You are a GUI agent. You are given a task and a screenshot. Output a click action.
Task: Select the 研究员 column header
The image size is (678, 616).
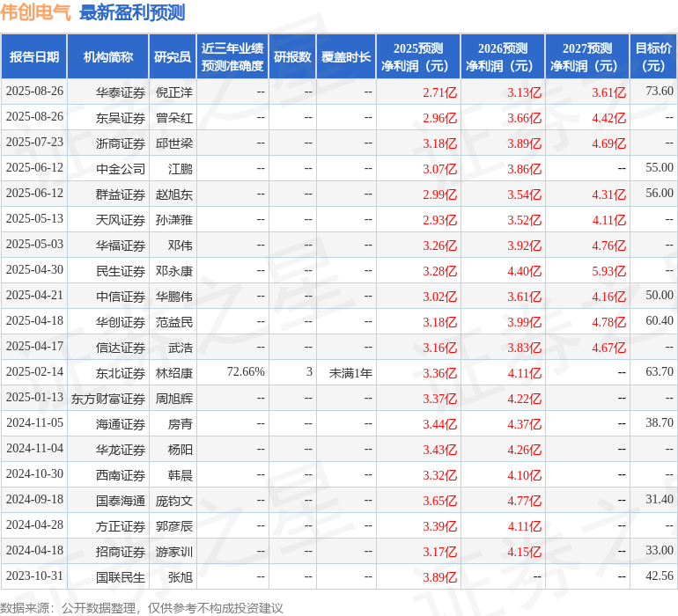173,57
